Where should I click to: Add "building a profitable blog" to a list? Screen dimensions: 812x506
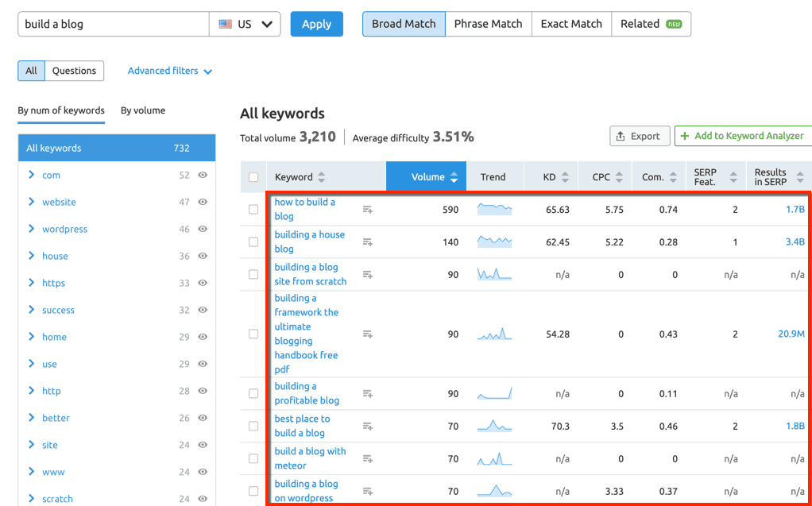tap(367, 393)
